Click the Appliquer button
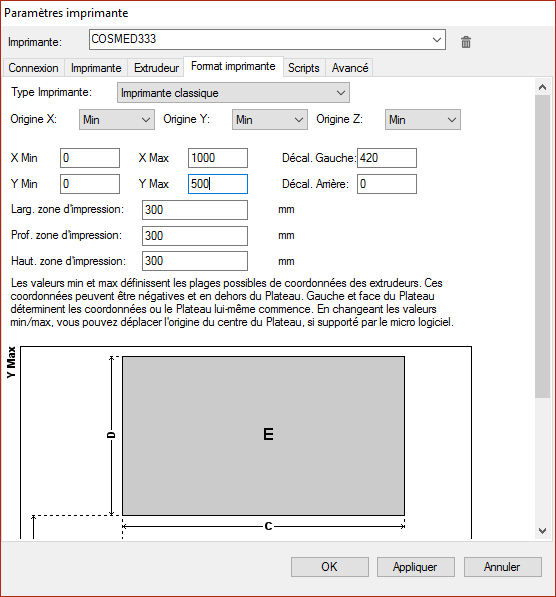 [x=415, y=567]
